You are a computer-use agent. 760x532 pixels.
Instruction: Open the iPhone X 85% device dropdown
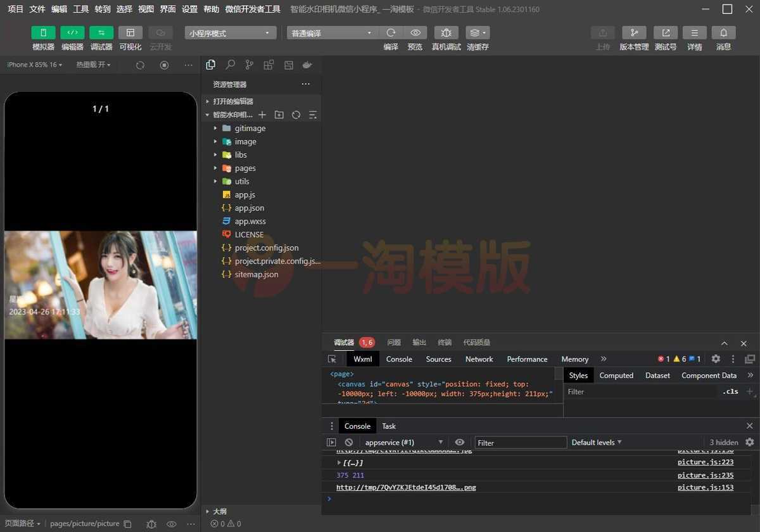(34, 65)
